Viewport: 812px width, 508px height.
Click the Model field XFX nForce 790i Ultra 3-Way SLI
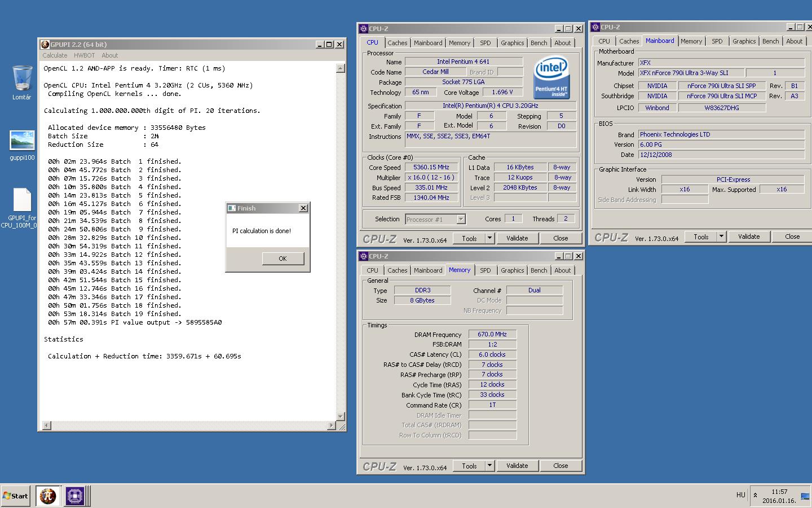(691, 73)
